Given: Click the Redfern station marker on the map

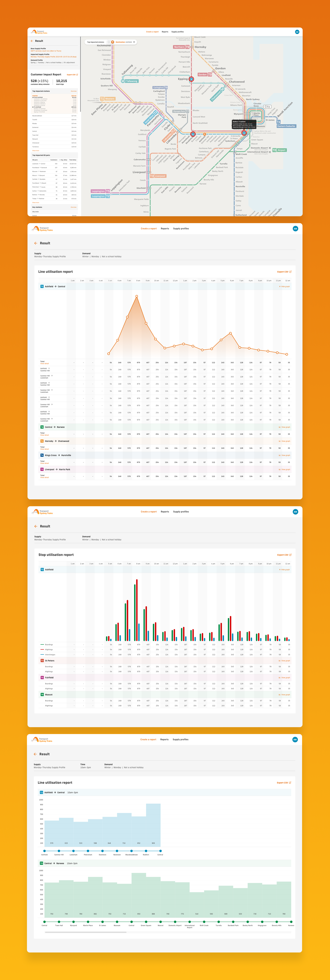Looking at the screenshot, I should pos(244,133).
